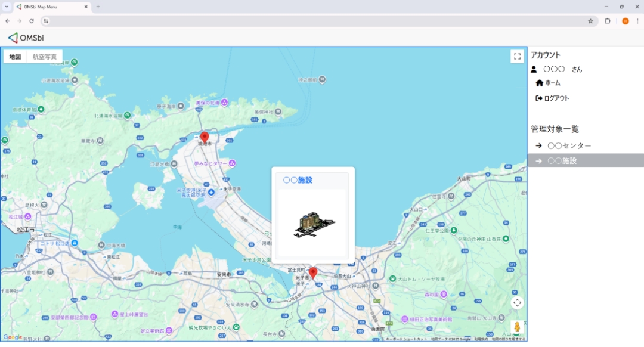This screenshot has width=644, height=347.
Task: Select the 地図 map type
Action: point(15,57)
